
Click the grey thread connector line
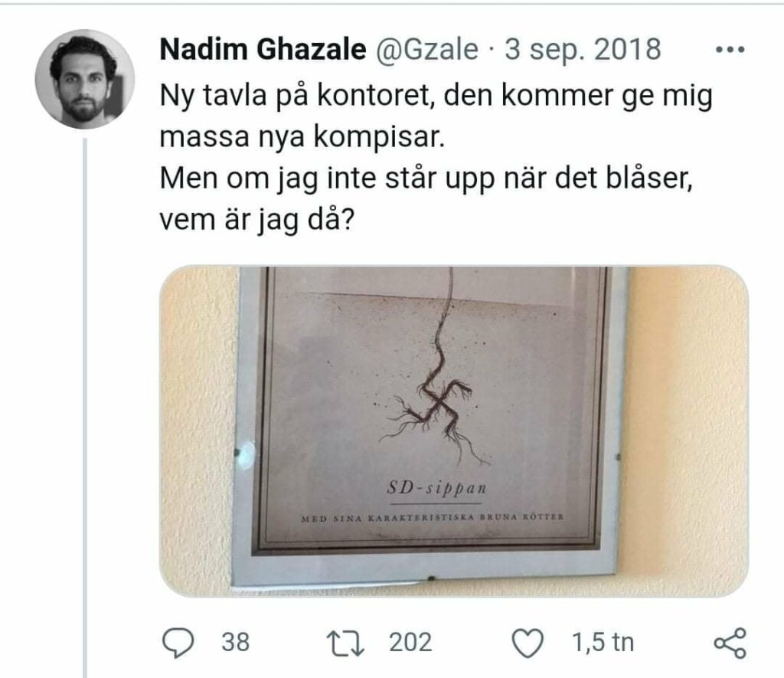click(85, 408)
